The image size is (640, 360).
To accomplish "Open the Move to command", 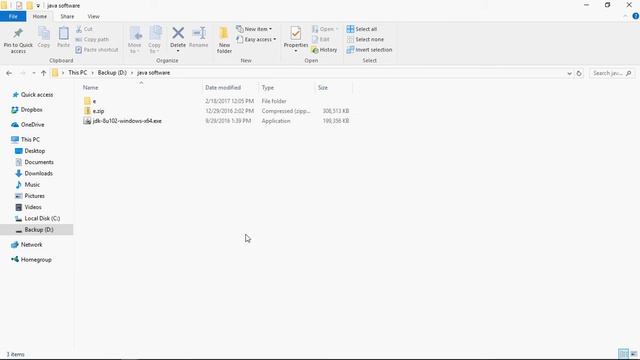I will coord(135,40).
